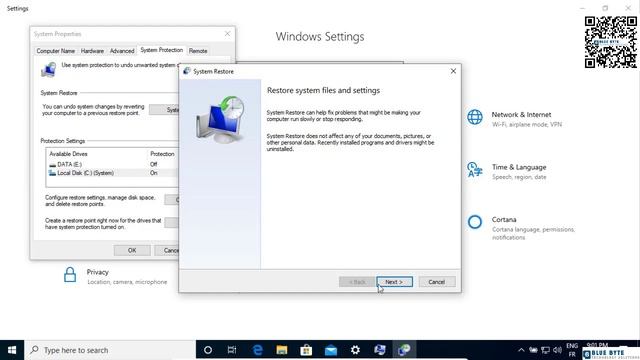Open Settings gear on taskbar
Screen dimensions: 640x360
coord(355,350)
